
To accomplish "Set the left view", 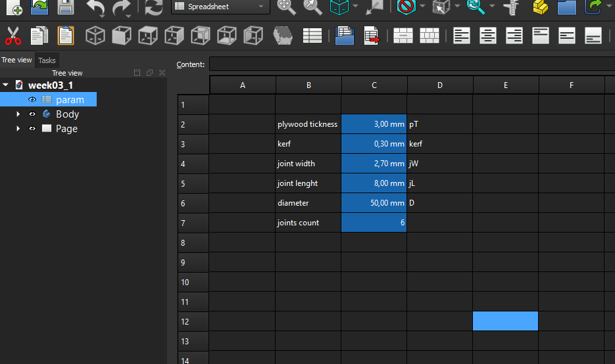I will [x=253, y=35].
